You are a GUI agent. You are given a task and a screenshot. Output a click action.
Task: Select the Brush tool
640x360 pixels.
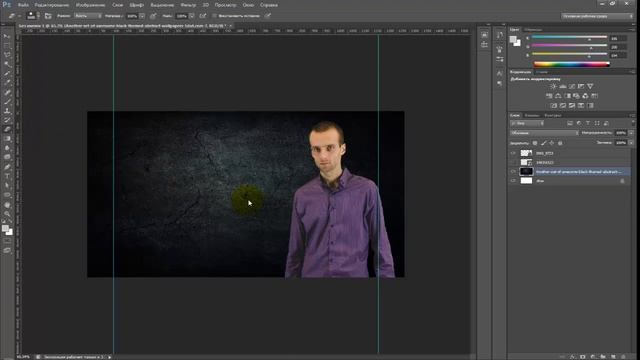(x=7, y=101)
